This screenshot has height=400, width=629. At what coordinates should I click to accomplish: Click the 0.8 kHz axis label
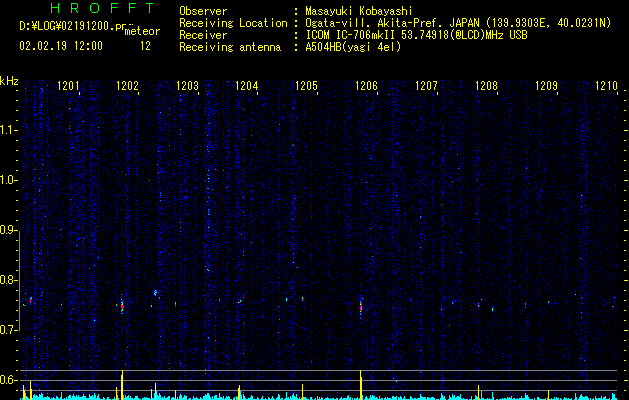tap(9, 280)
